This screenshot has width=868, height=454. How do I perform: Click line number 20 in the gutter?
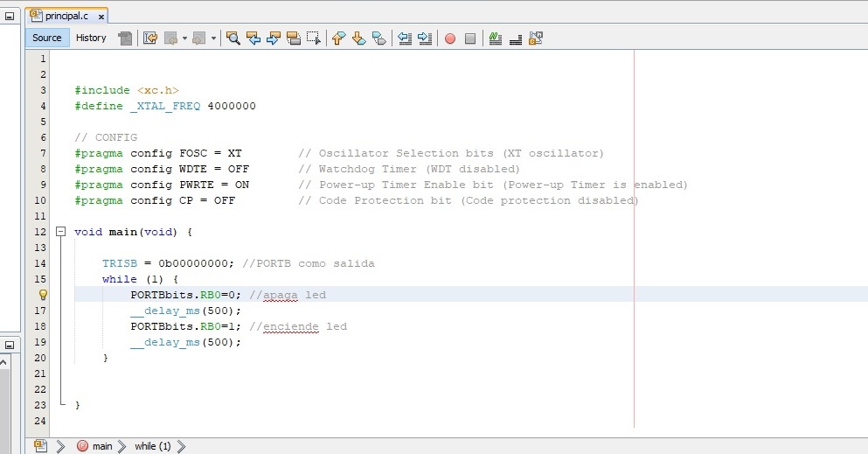40,358
